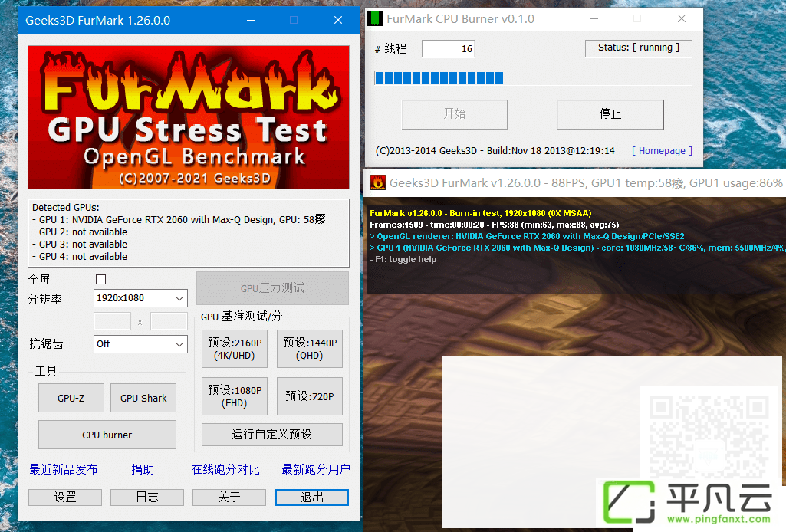Click the FurMark flame icon in render window title
The image size is (786, 532).
378,183
